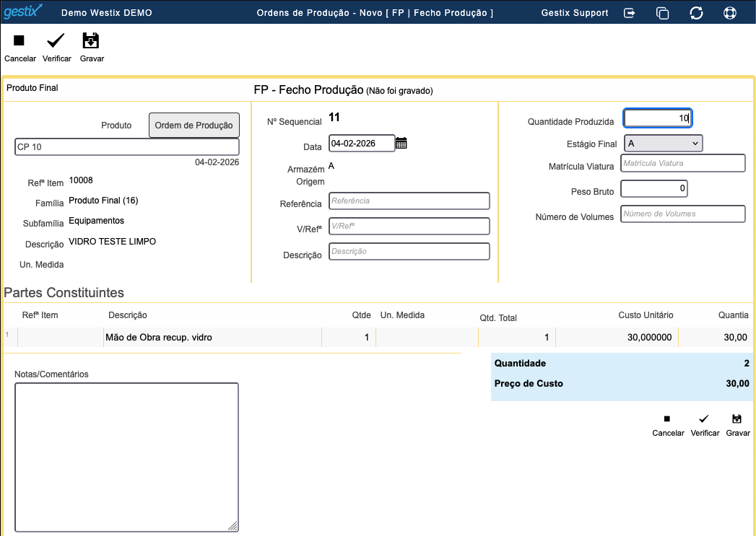
Task: Select the Referência text field
Action: tap(409, 201)
